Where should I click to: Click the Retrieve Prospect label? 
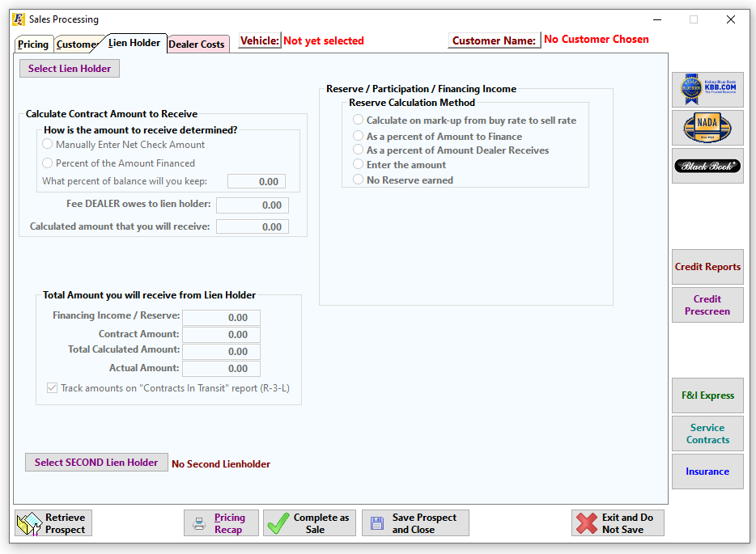tap(65, 523)
